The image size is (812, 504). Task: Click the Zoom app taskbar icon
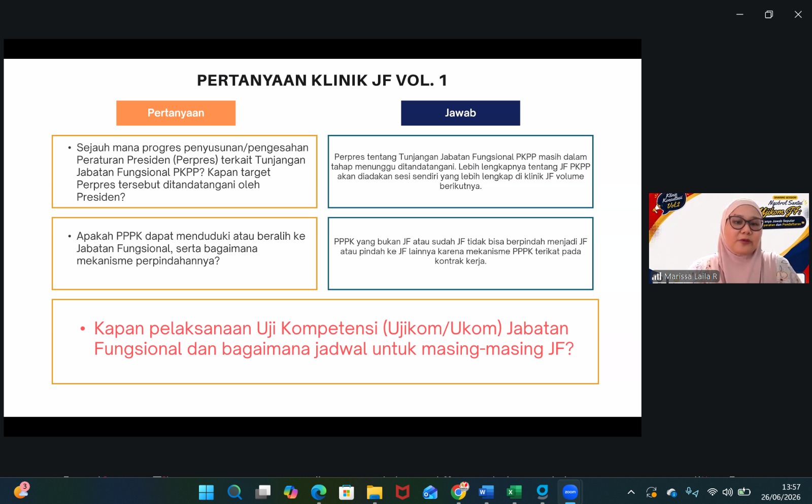point(570,492)
